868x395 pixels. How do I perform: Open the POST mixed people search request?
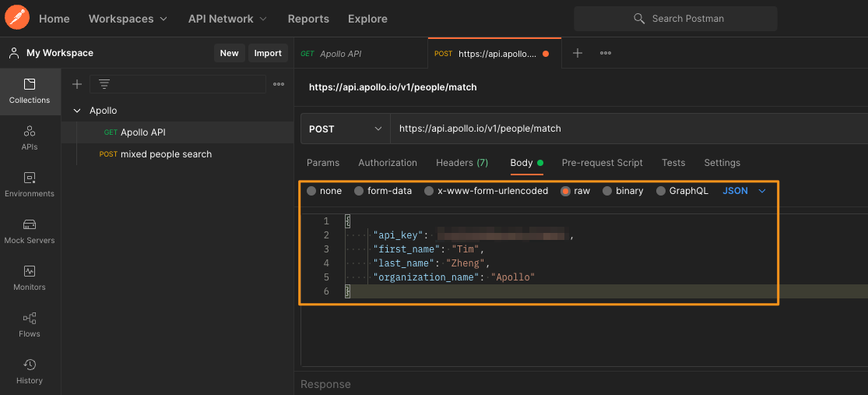tap(177, 154)
